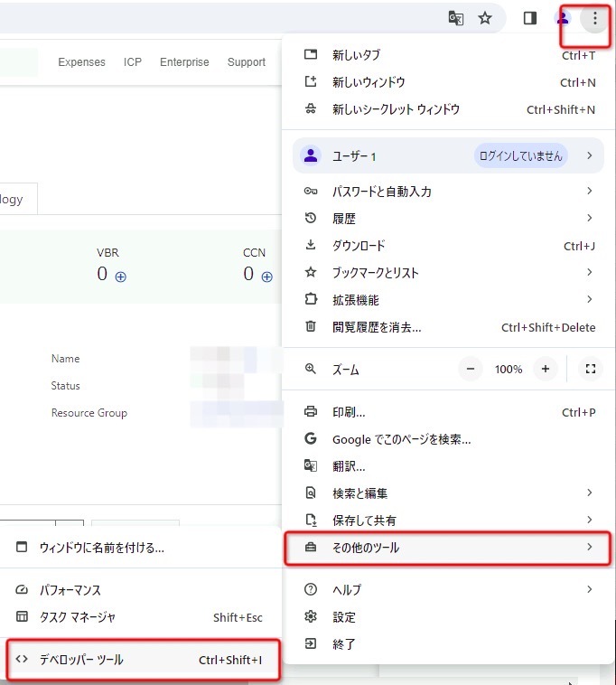Choose 終了 to quit Chrome
The image size is (616, 685).
[449, 644]
